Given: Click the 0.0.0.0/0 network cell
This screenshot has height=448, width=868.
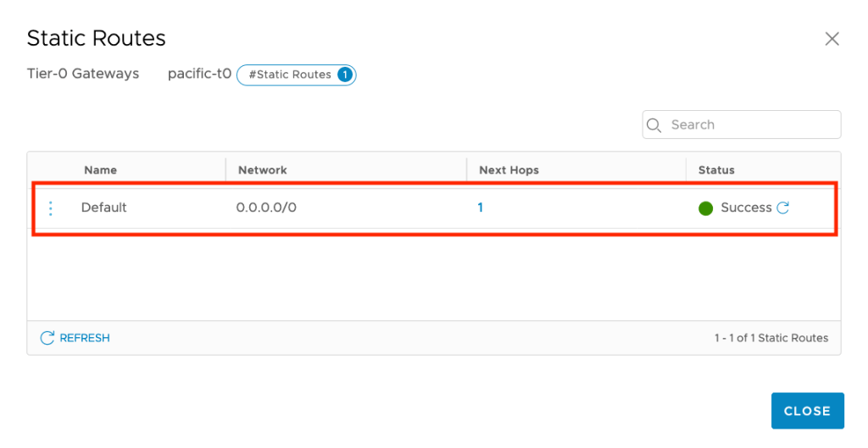Looking at the screenshot, I should pyautogui.click(x=266, y=207).
